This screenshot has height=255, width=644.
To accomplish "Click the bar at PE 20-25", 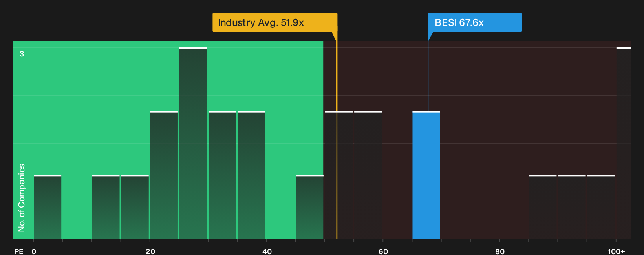I will [164, 175].
